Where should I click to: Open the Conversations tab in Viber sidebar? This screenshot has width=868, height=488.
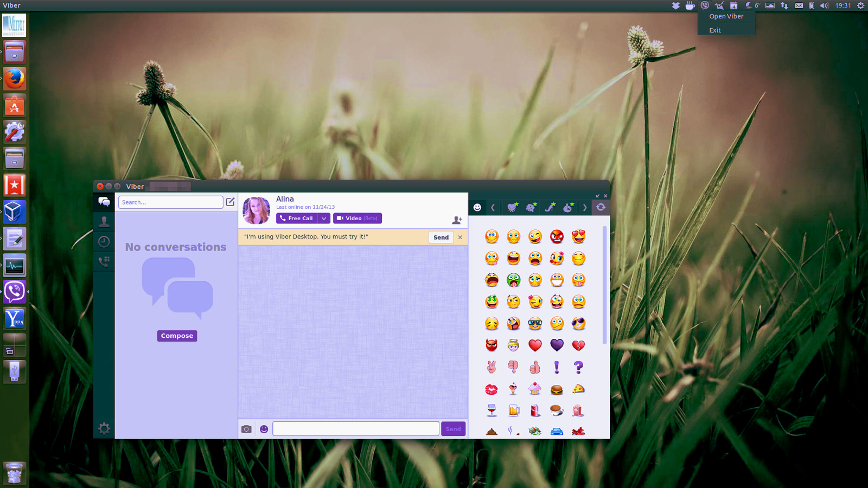point(104,202)
